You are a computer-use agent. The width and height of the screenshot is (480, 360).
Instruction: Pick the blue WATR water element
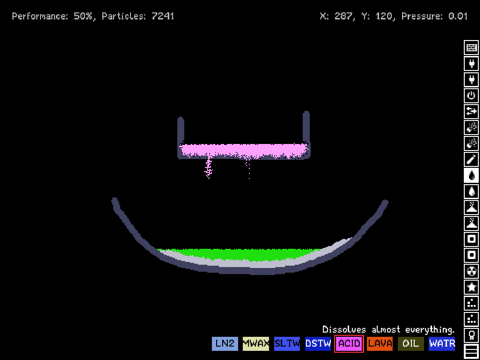point(442,344)
